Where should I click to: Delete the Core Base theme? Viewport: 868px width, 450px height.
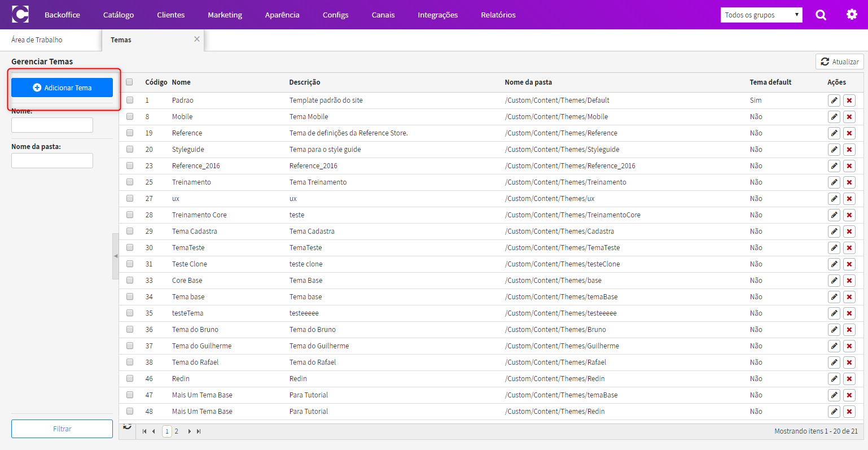(849, 281)
